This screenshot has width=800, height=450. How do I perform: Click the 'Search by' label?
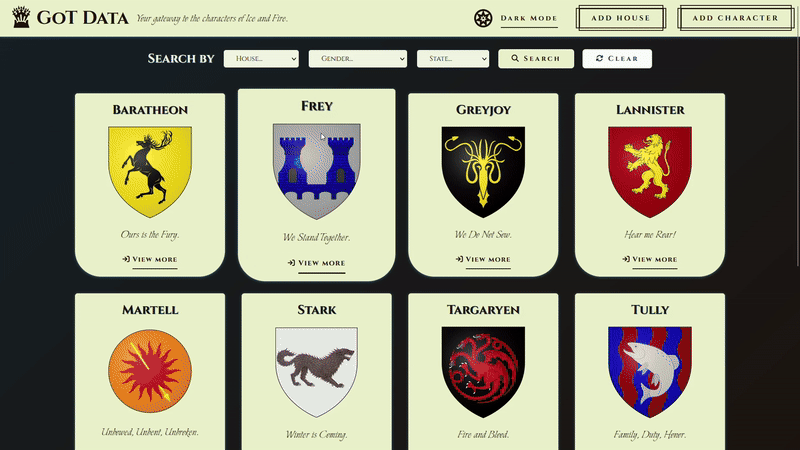(x=181, y=59)
